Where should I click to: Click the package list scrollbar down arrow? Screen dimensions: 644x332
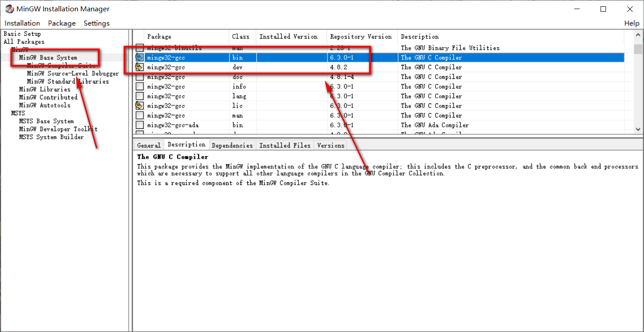(x=638, y=129)
